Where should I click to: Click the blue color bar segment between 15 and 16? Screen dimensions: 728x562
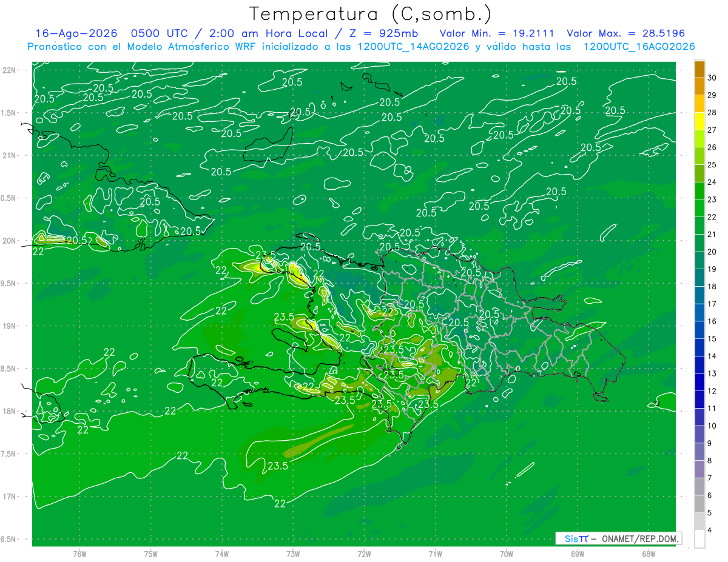[699, 330]
